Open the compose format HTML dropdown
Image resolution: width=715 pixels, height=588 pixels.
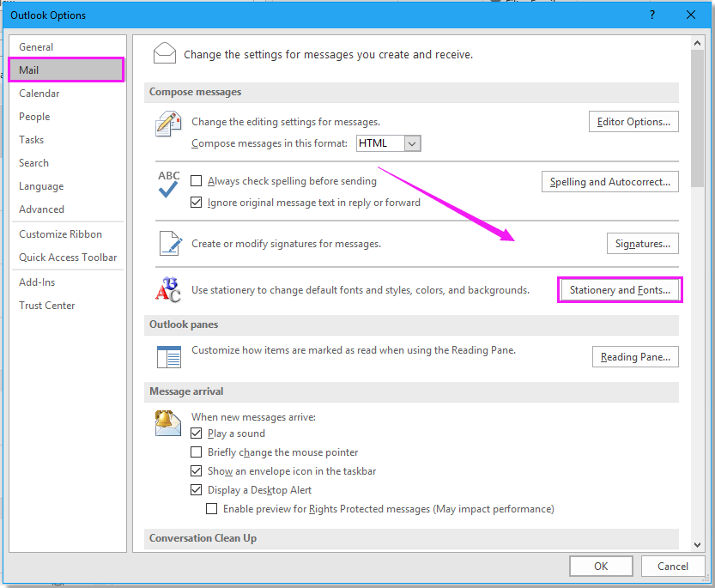pyautogui.click(x=412, y=143)
